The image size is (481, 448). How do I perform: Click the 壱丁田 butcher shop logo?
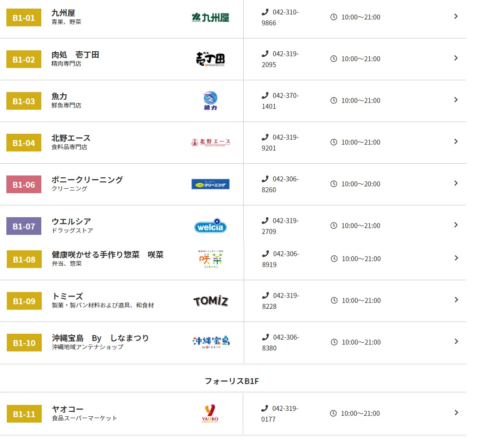tap(211, 59)
